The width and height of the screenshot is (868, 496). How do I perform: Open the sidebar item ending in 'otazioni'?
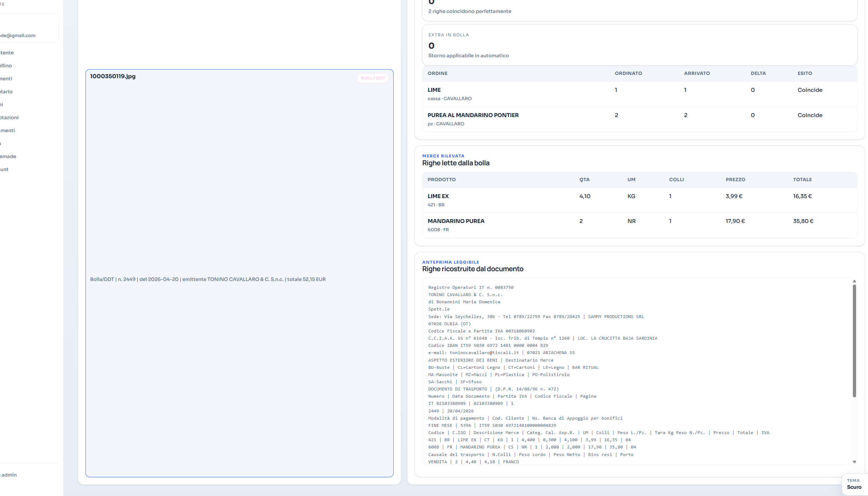coord(9,117)
